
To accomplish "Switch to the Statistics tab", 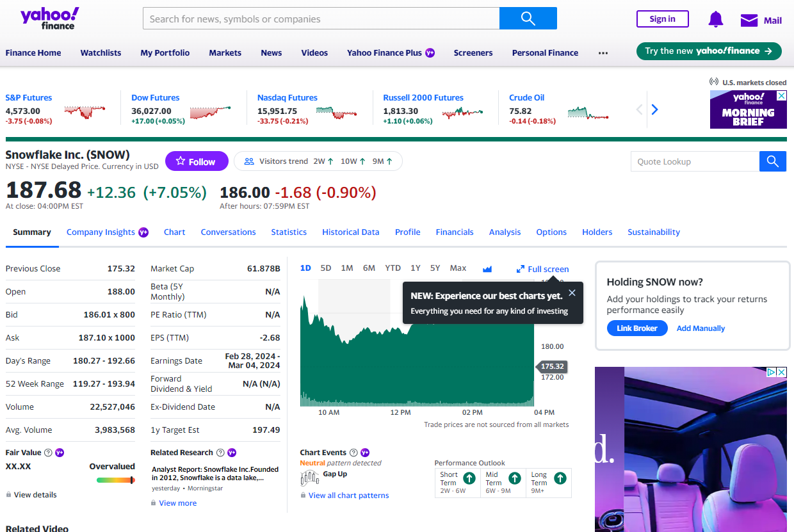I will tap(289, 232).
